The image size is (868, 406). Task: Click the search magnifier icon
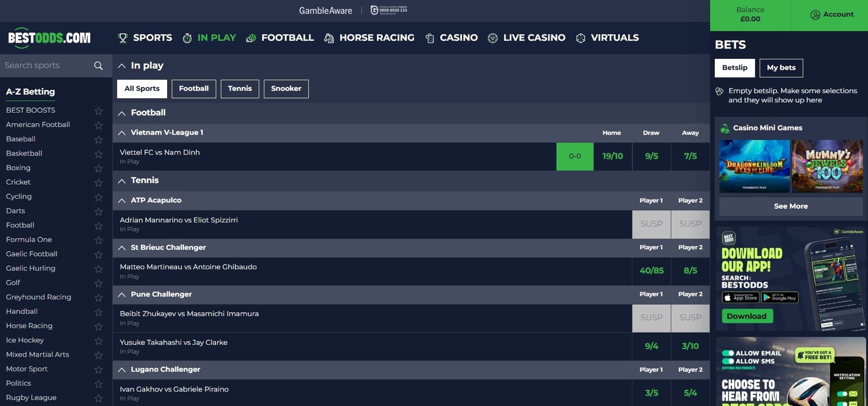coord(99,66)
